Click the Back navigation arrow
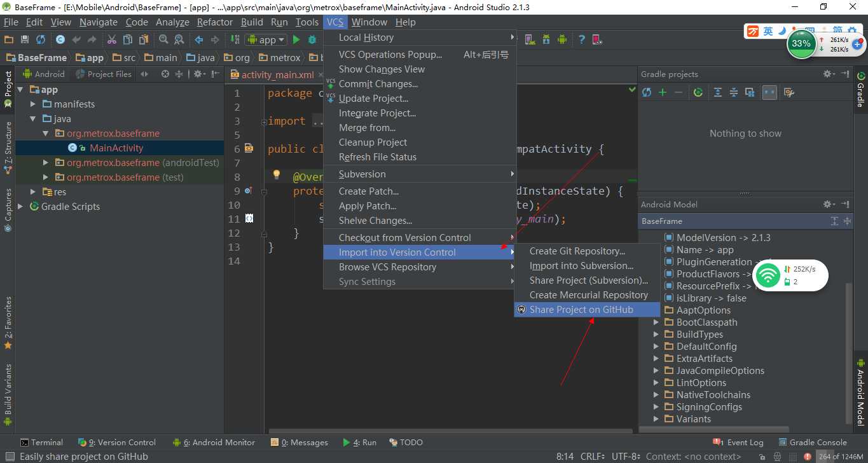The image size is (868, 463). coord(199,39)
